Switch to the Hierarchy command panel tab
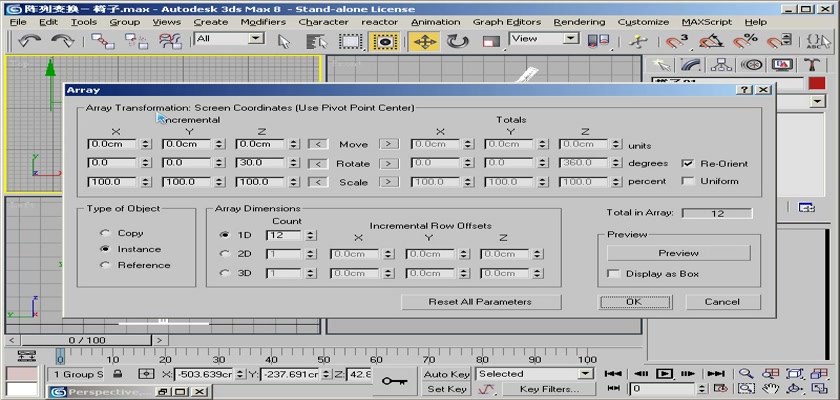The height and width of the screenshot is (400, 840). point(722,65)
